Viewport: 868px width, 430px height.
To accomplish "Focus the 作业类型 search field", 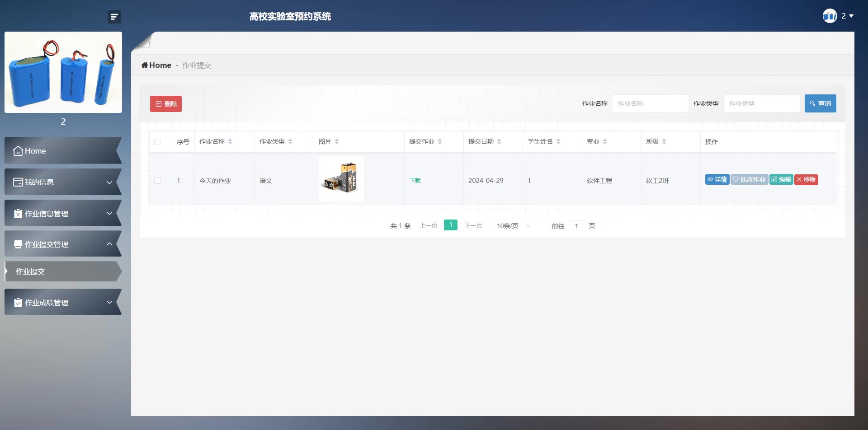I will pyautogui.click(x=761, y=103).
